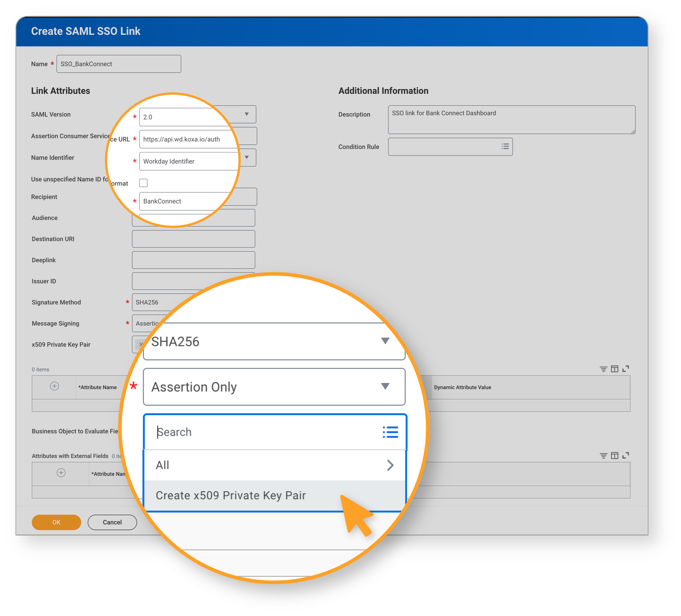The image size is (681, 616).
Task: Open the Workday Identifier dropdown
Action: point(247,158)
